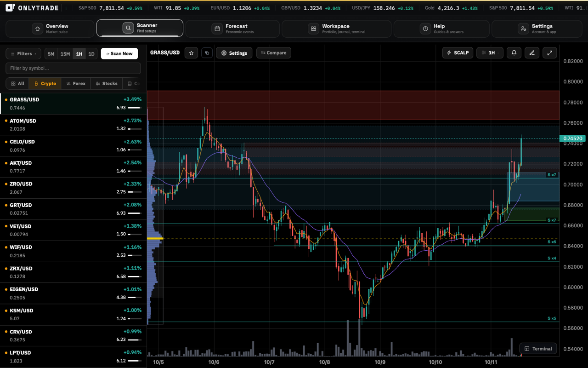This screenshot has width=588, height=368.
Task: Open WIF/USD from the scanner list
Action: click(73, 251)
